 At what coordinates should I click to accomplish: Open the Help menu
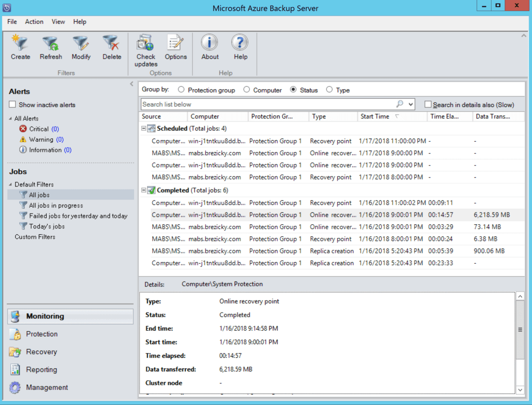click(x=79, y=22)
